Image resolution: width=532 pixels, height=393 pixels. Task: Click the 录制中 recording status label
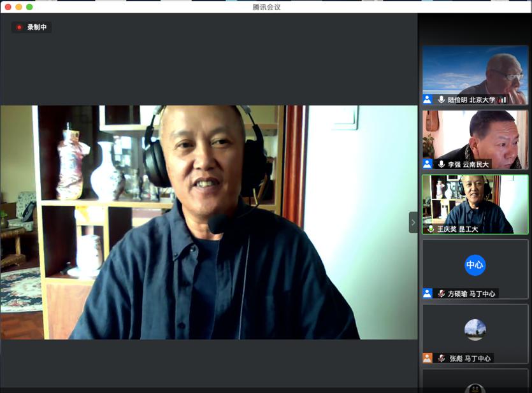click(37, 27)
